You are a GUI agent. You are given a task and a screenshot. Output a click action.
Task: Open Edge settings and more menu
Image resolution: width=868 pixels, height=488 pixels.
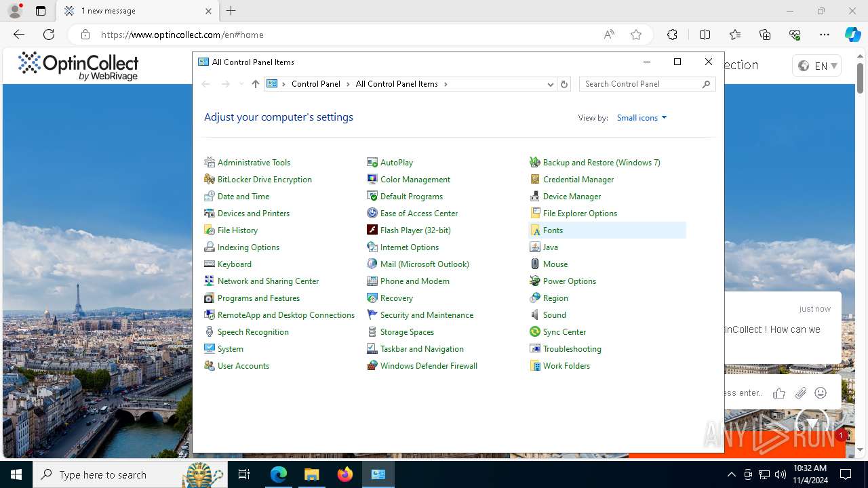coord(825,35)
